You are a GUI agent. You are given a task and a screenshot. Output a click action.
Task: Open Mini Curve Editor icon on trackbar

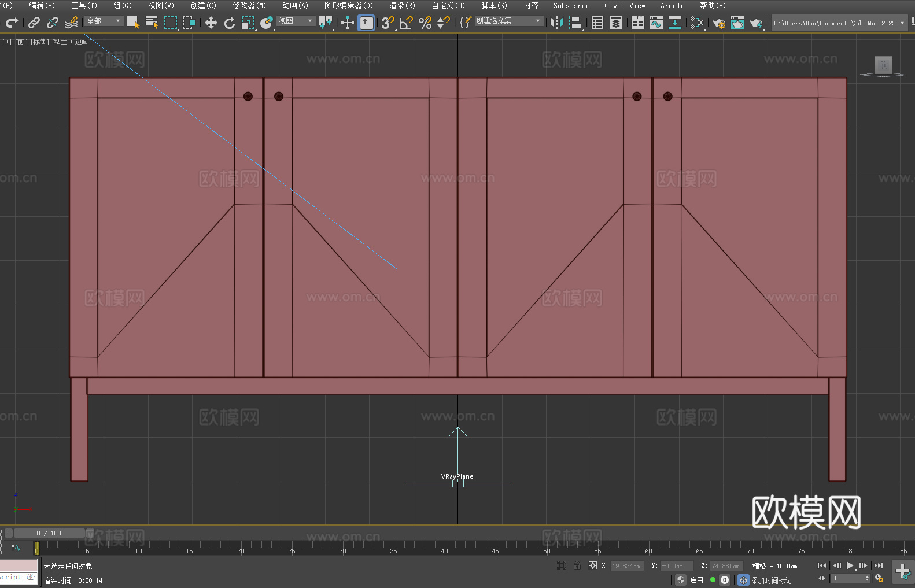16,548
